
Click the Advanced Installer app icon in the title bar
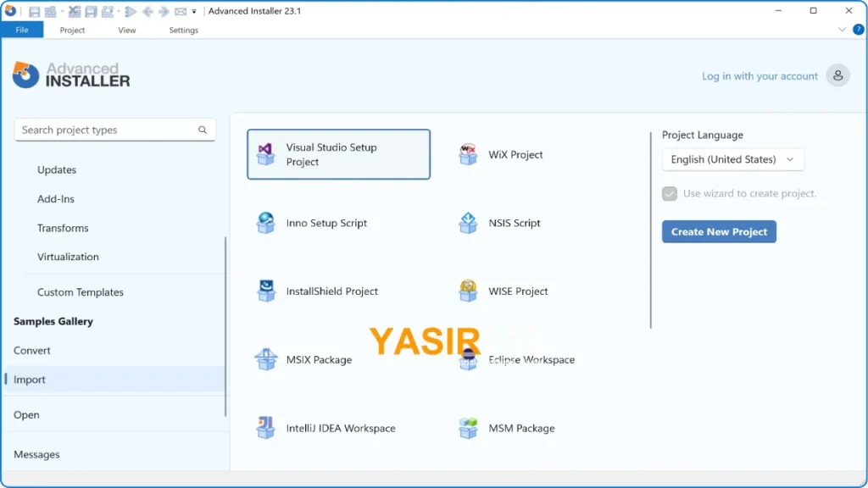point(10,10)
